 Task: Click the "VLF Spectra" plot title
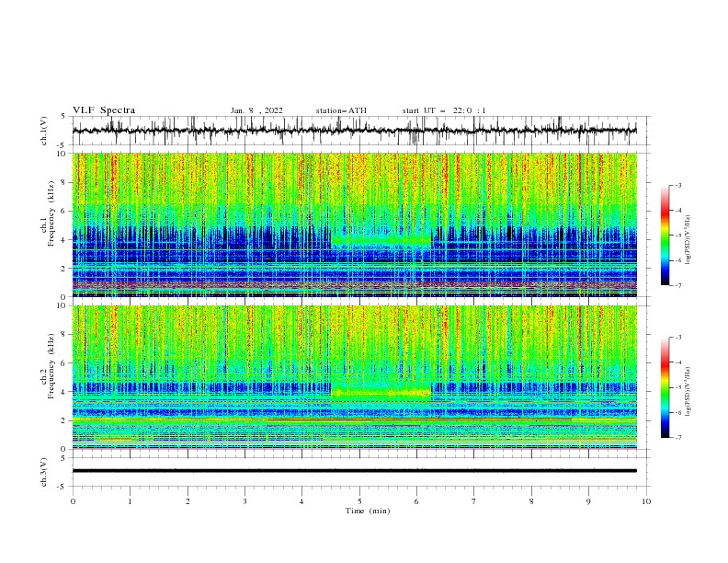coord(104,110)
